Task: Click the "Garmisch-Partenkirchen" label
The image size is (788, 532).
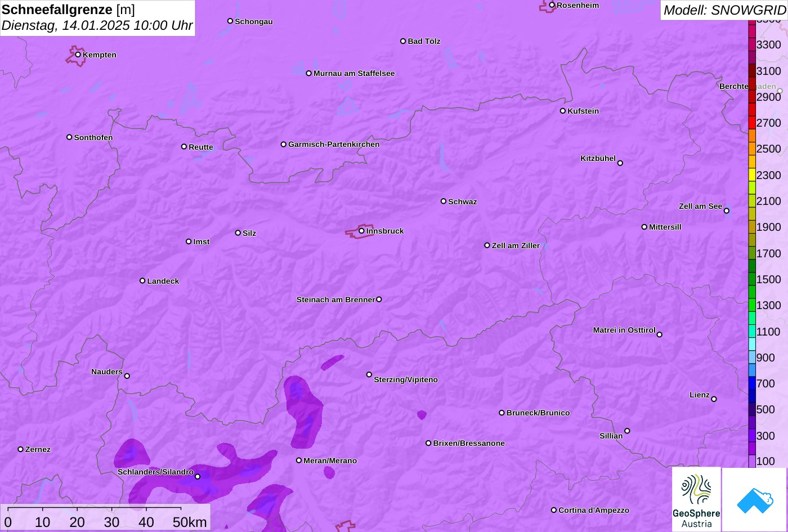Action: (x=334, y=144)
